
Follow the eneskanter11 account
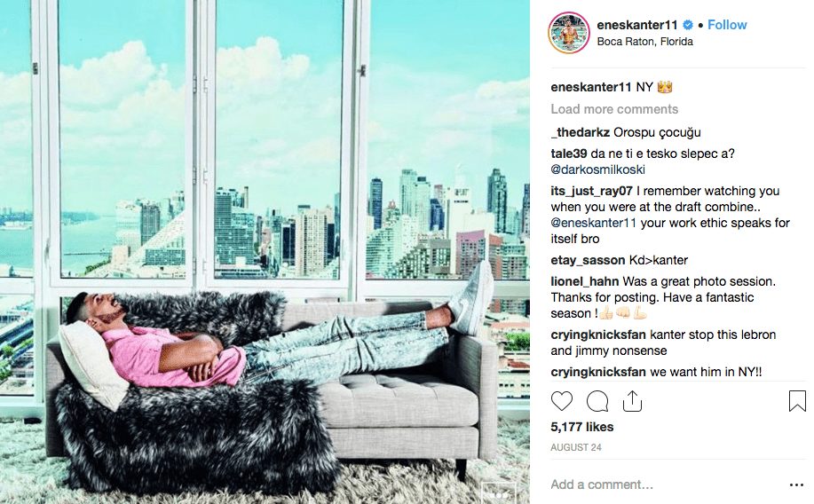tap(727, 25)
